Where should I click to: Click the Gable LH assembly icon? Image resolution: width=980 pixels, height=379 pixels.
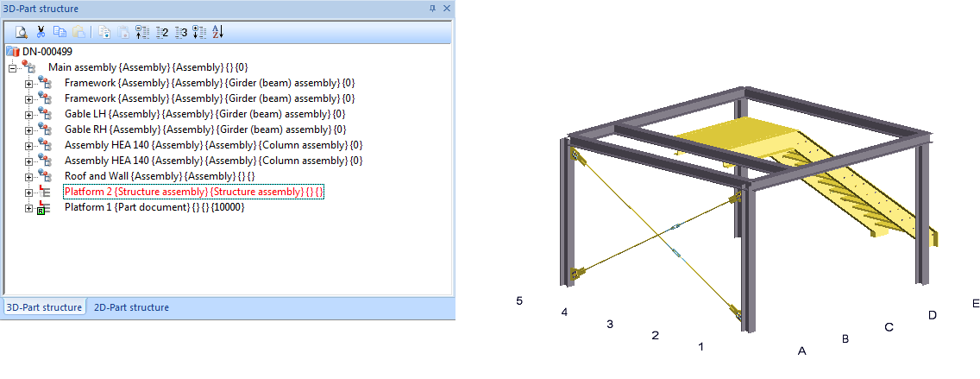pyautogui.click(x=45, y=113)
